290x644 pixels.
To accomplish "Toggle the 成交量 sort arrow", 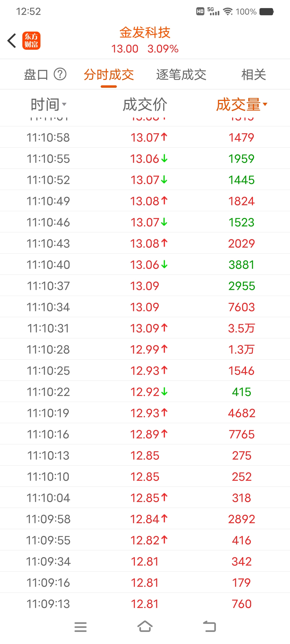I will pos(265,104).
